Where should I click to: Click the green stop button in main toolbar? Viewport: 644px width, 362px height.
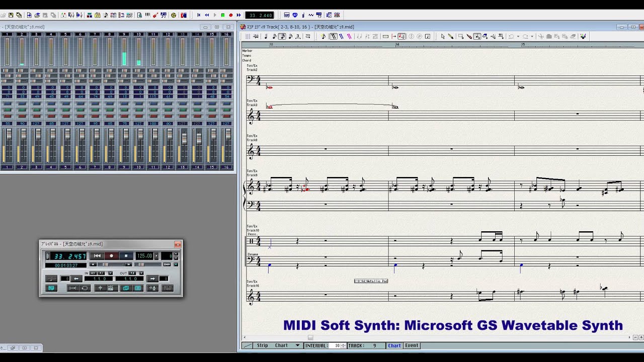[x=223, y=15]
